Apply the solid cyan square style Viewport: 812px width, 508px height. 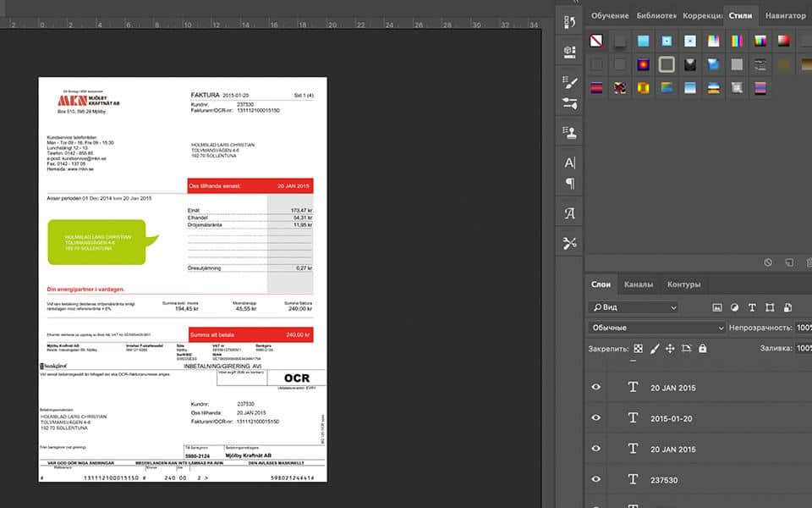[643, 41]
